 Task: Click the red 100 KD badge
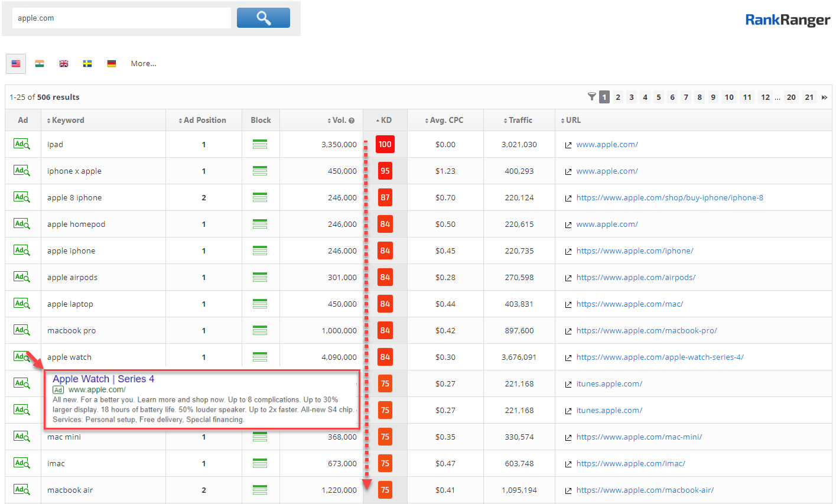[385, 144]
